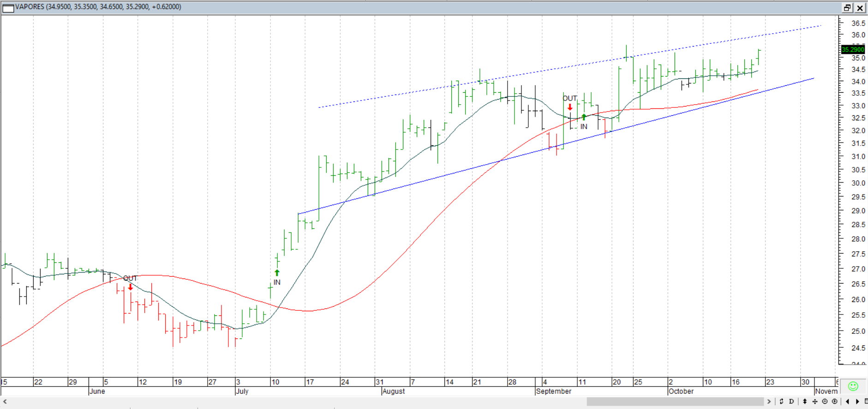
Task: Click the left scroll arrow of horizontal scrollbar
Action: pos(5,402)
